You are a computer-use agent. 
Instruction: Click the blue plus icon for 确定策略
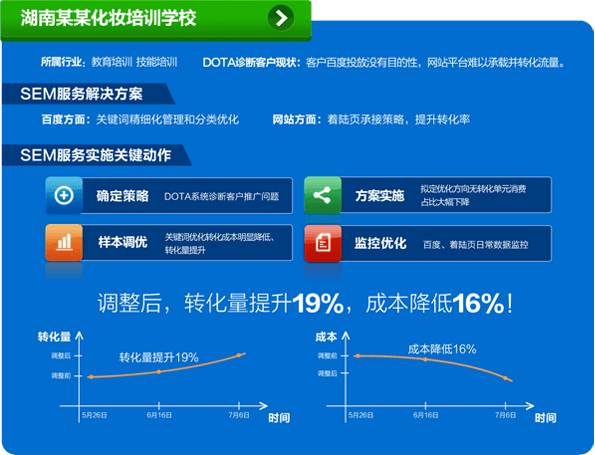point(64,195)
